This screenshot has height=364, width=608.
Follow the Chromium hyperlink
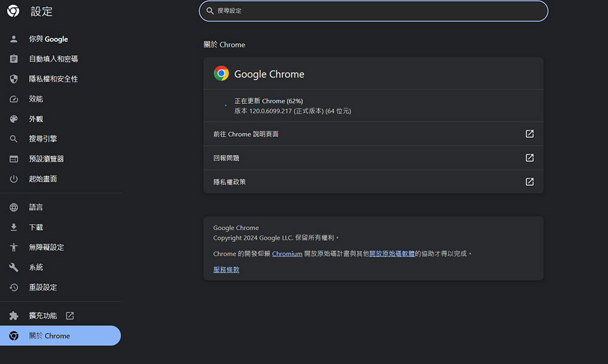[x=287, y=254]
